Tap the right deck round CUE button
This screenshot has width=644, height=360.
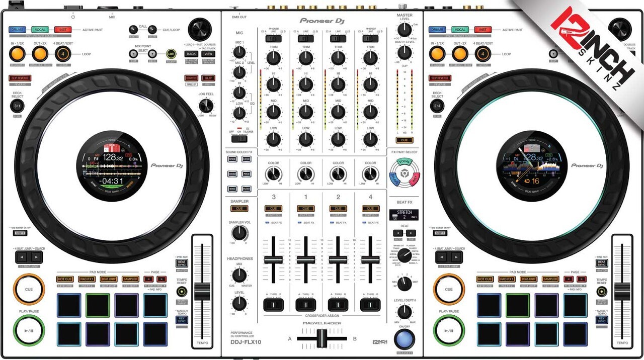[449, 289]
